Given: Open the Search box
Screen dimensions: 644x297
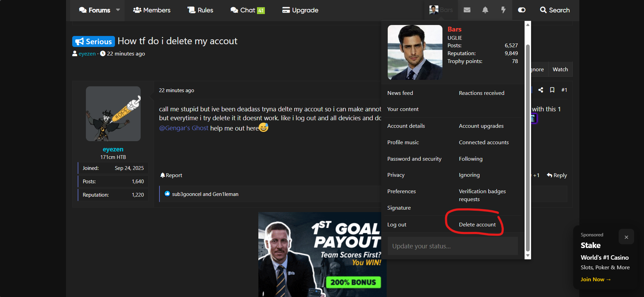Looking at the screenshot, I should (555, 10).
